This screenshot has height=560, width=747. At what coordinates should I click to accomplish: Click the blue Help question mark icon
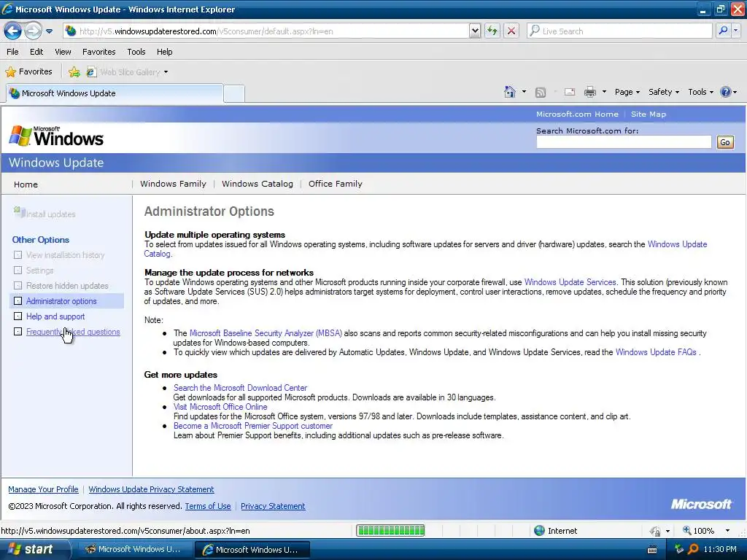[x=725, y=92]
